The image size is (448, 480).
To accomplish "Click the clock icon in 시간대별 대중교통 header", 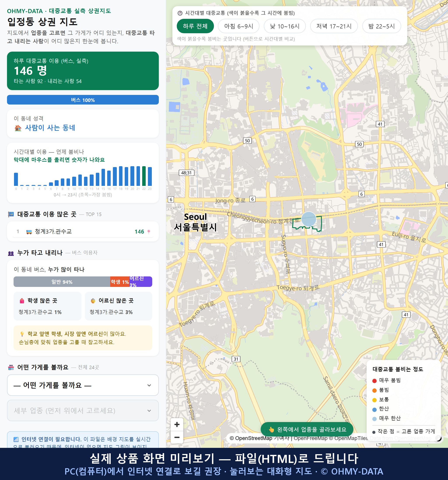I will (180, 13).
